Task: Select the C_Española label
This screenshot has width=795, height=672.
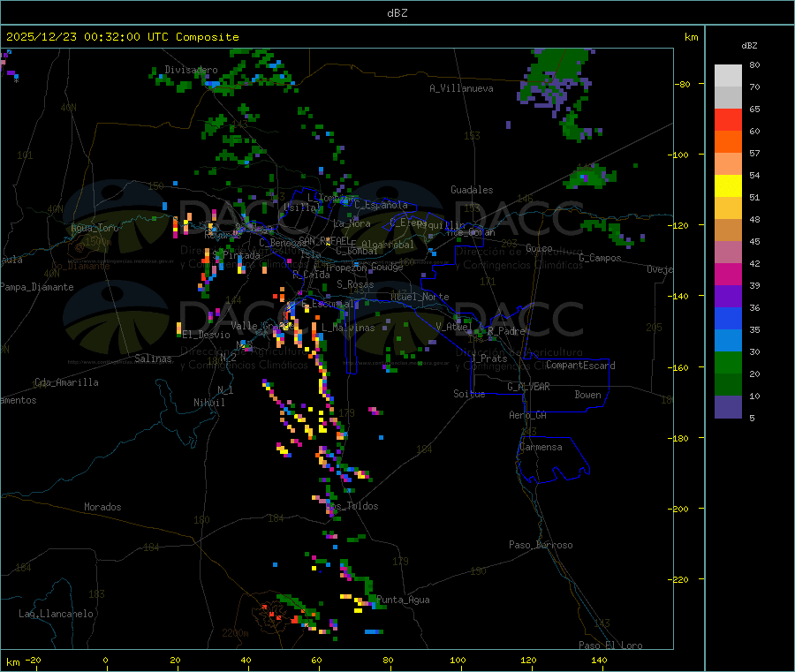Action: pos(382,205)
